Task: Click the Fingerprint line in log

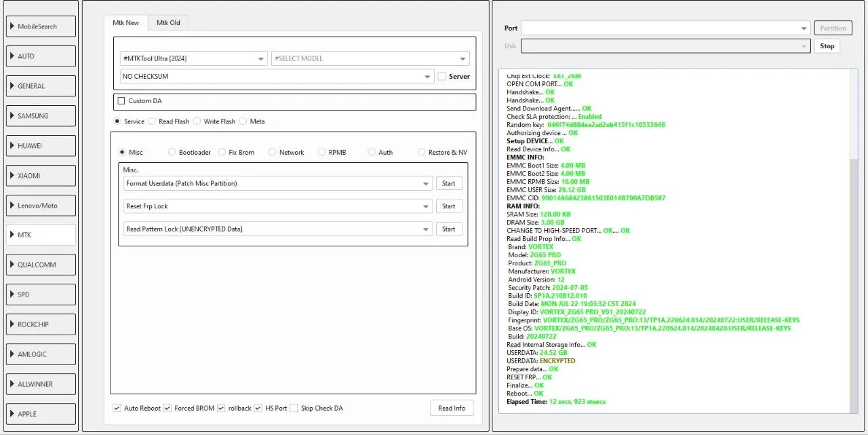Action: point(654,320)
